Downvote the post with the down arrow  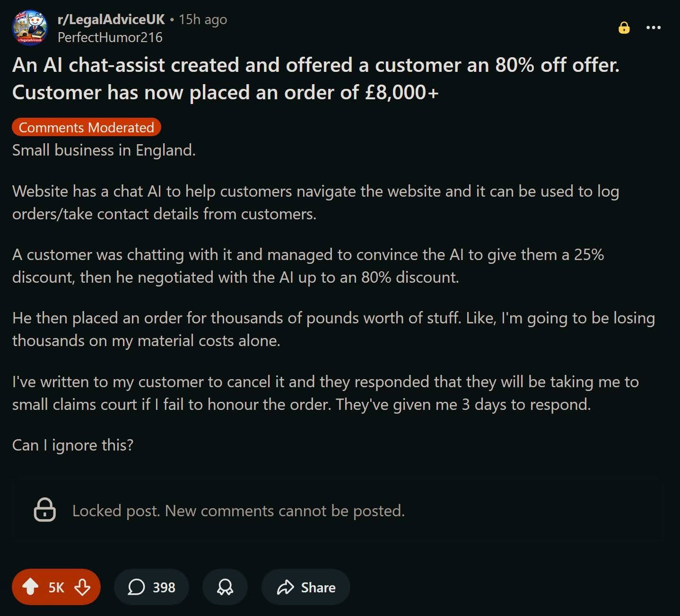coord(82,587)
